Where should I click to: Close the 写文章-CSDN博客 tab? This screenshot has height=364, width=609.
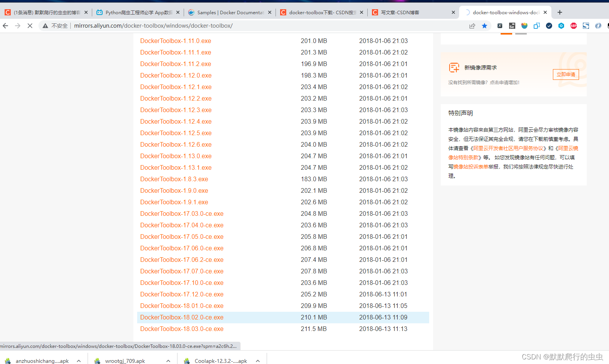(453, 12)
